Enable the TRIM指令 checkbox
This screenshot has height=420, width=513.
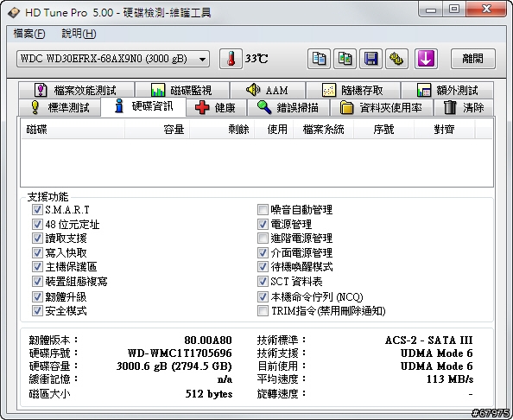pyautogui.click(x=263, y=310)
